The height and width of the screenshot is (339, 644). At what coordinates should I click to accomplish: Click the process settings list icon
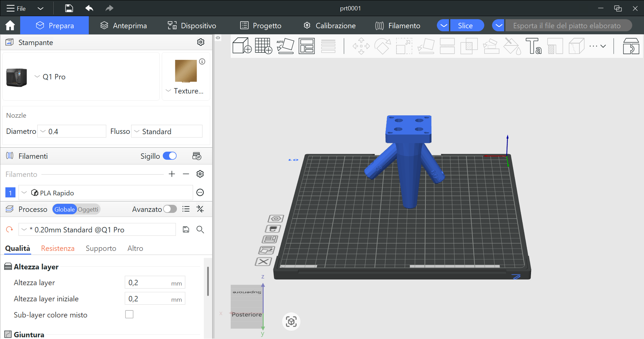pyautogui.click(x=186, y=209)
